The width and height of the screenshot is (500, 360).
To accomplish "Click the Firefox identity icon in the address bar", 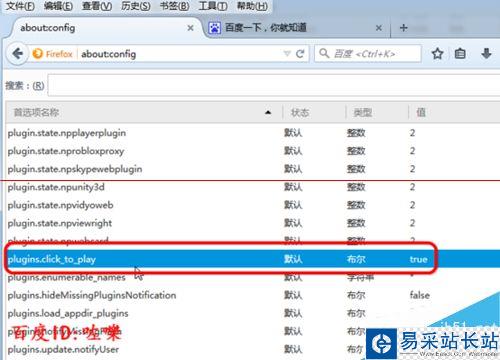I will 38,54.
